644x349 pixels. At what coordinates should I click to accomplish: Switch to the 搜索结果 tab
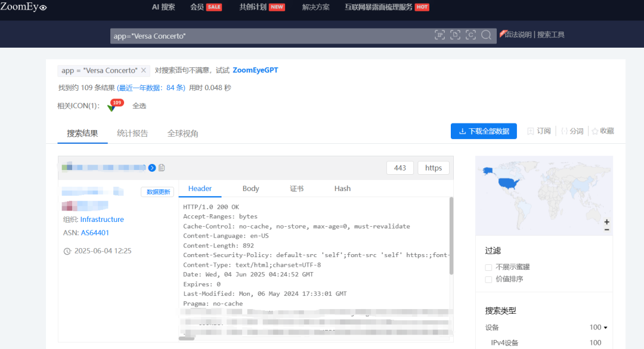pos(82,133)
